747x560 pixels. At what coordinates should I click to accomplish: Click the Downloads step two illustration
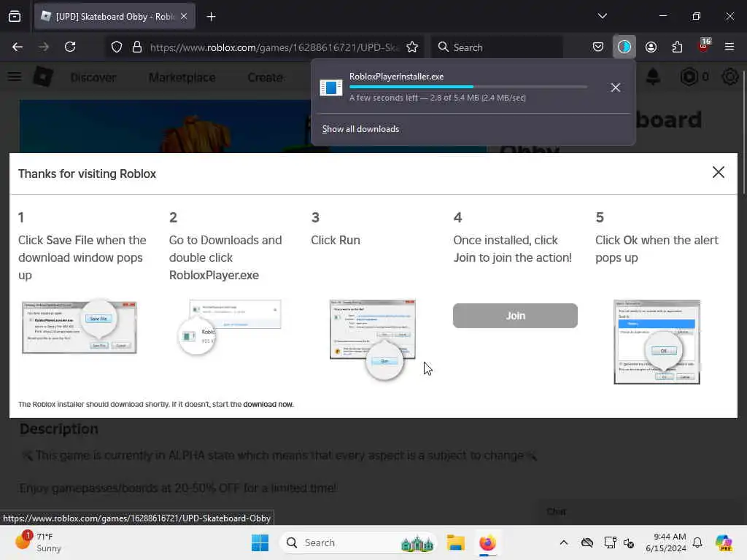(230, 327)
